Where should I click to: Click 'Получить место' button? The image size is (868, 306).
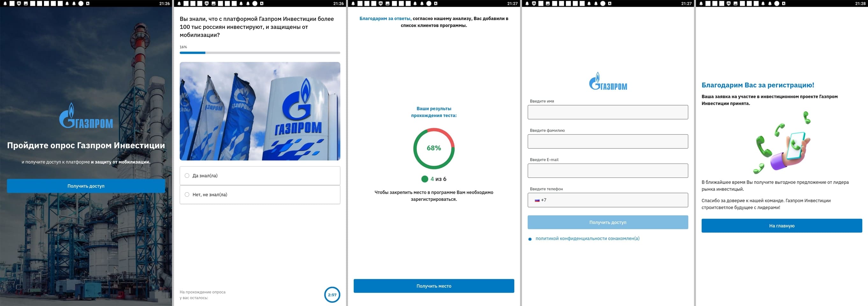click(434, 286)
